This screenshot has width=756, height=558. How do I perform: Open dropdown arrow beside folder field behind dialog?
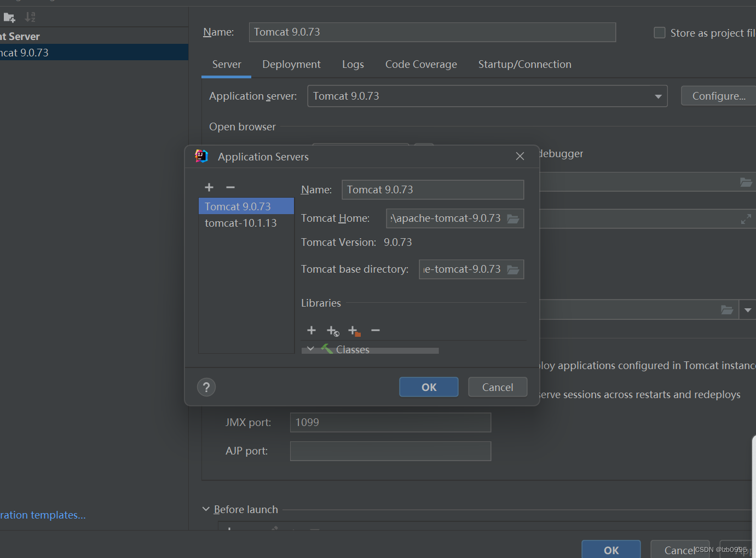[748, 310]
